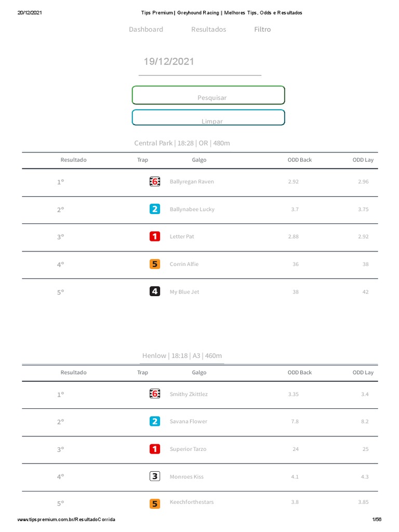Click orange trap 5 icon for Corrin Alfie
The height and width of the screenshot is (532, 399).
pos(154,264)
